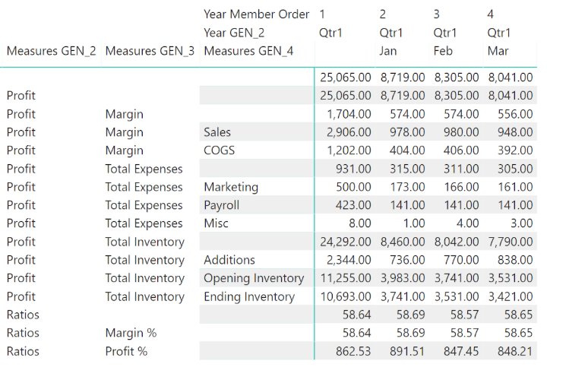Select the Feb column header

[444, 51]
